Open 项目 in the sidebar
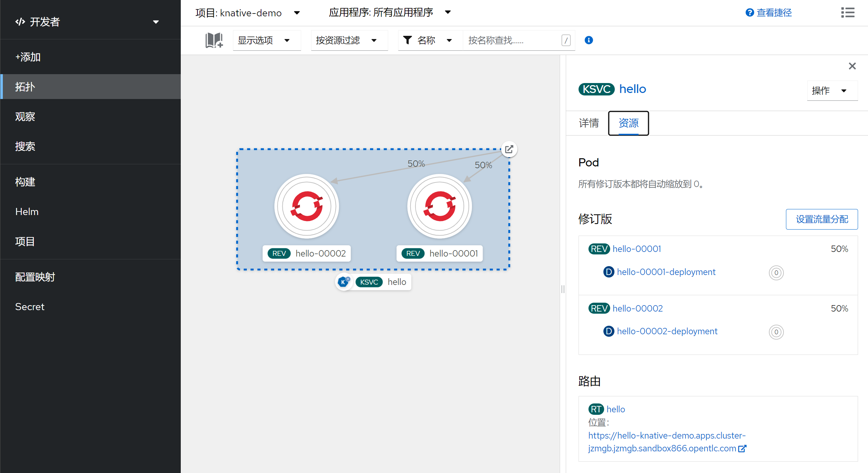 click(x=90, y=241)
